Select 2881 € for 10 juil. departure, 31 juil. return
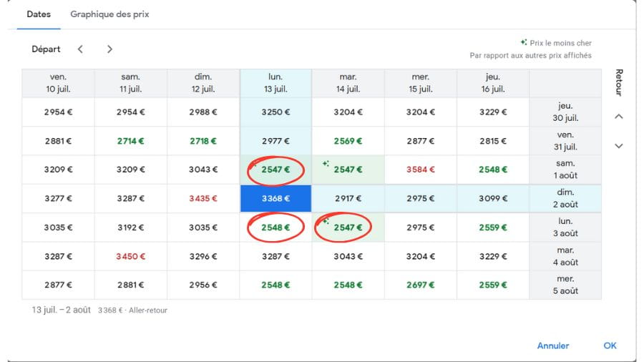Screen dimensions: 644x362 pos(58,141)
